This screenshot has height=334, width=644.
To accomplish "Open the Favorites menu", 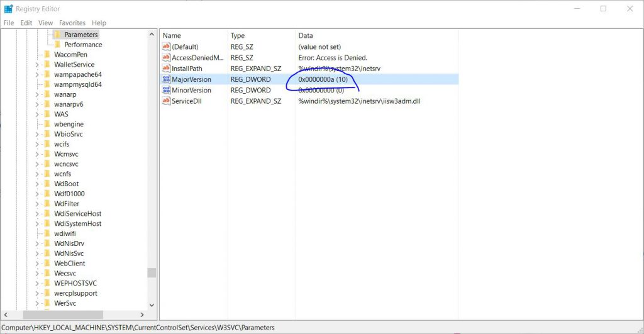I will [x=72, y=23].
